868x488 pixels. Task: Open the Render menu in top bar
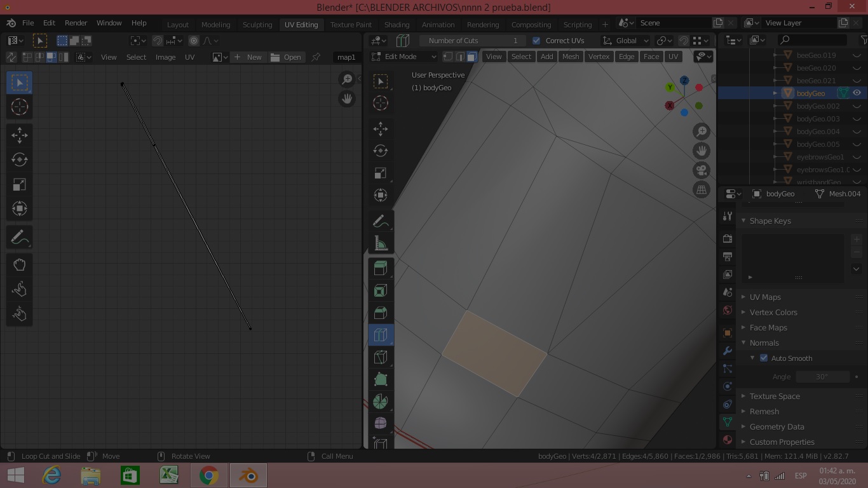point(76,23)
